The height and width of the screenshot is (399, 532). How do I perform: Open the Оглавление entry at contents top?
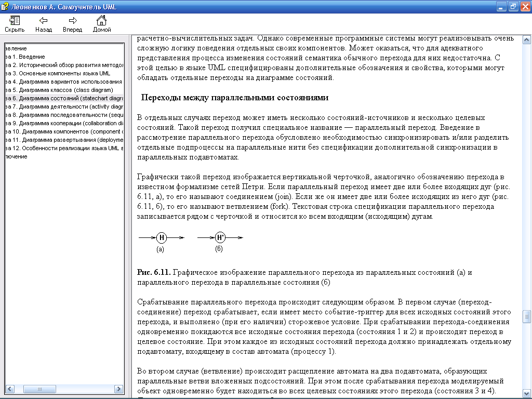pyautogui.click(x=16, y=48)
